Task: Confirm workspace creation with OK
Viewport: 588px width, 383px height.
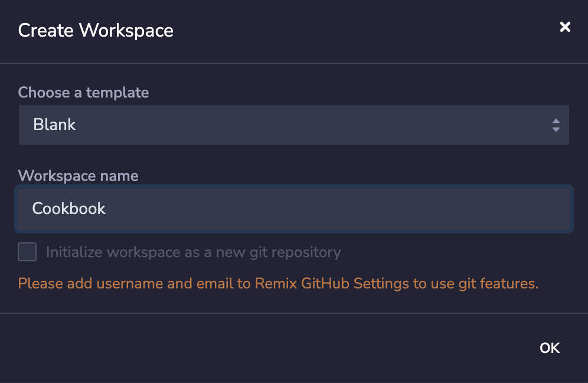Action: coord(549,348)
